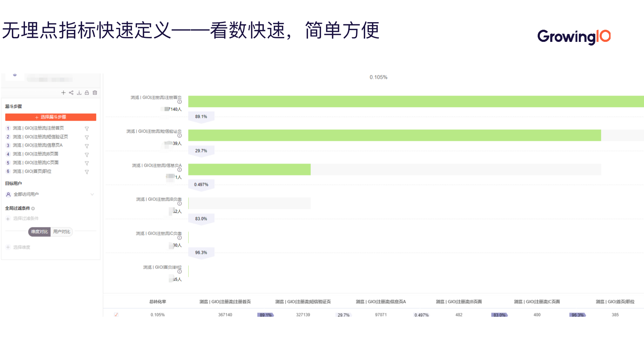Click the lock icon in the panel toolbar
644x355 pixels.
point(87,93)
